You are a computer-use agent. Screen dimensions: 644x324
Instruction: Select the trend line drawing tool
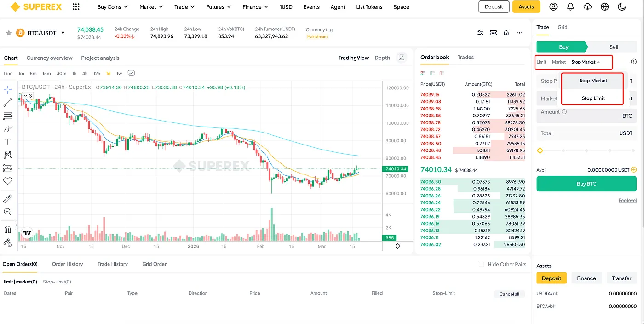[7, 103]
